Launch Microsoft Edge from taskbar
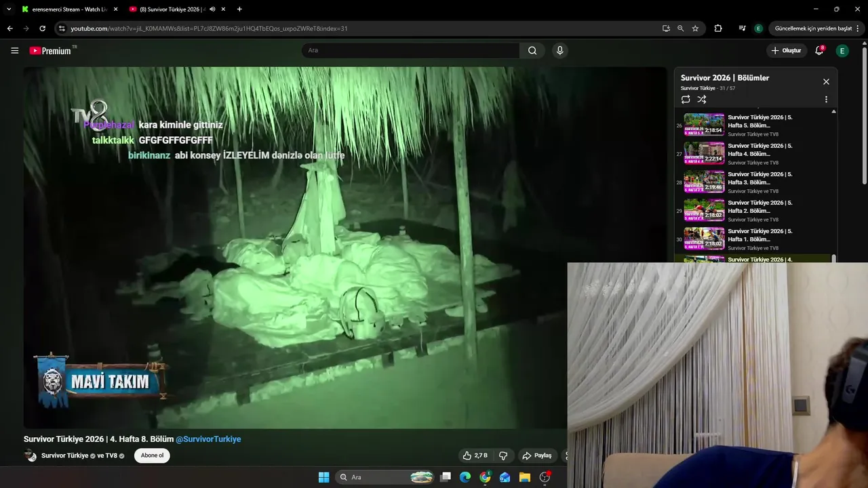This screenshot has width=868, height=488. click(465, 477)
